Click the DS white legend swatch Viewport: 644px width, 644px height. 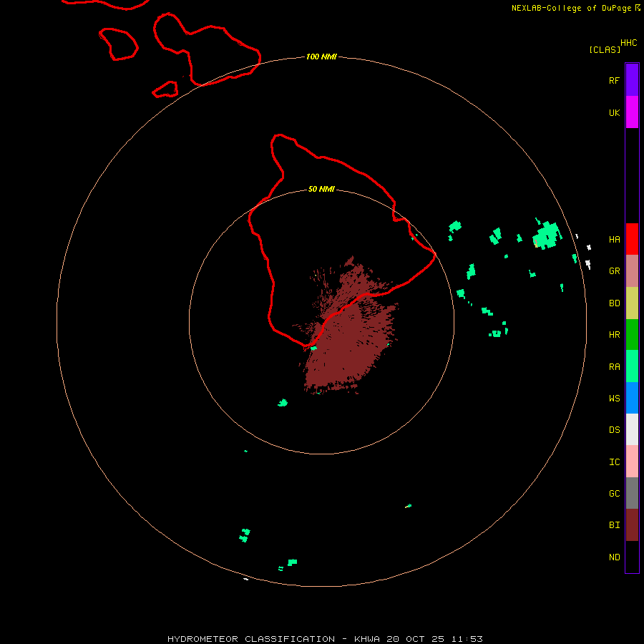632,429
